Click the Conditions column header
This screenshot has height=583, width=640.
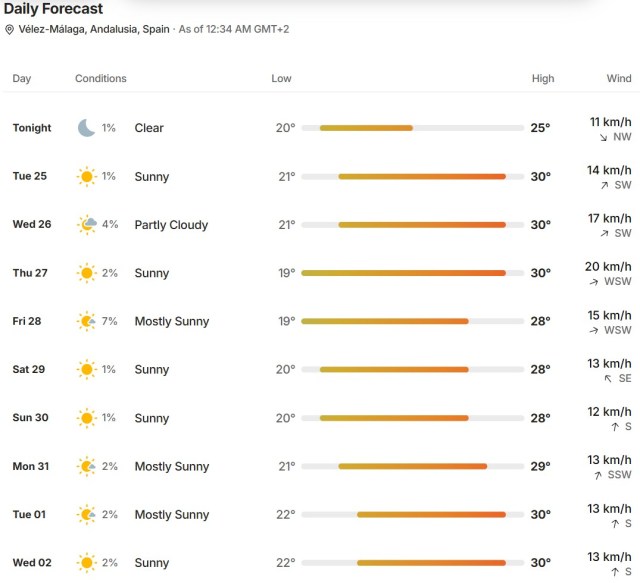pos(101,78)
